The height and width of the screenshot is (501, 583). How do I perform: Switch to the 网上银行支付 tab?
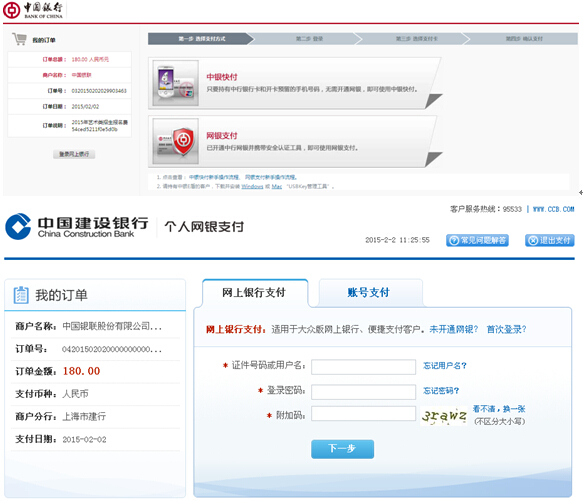(254, 293)
